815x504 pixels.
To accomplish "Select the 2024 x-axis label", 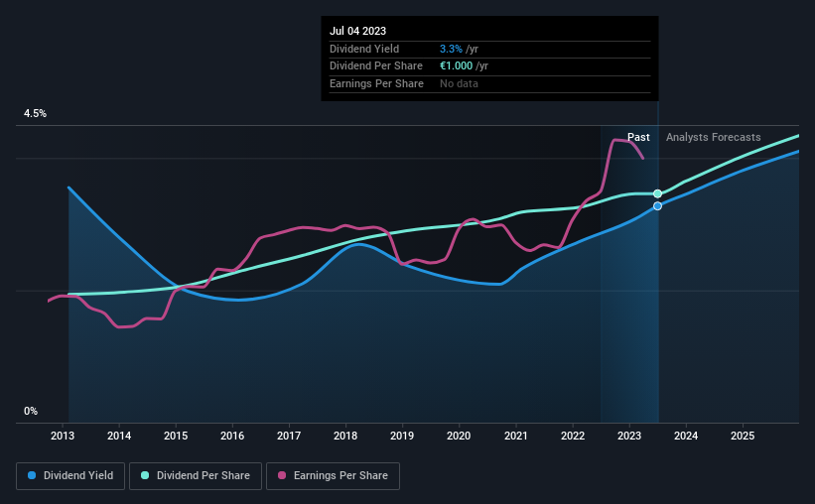I will point(686,436).
